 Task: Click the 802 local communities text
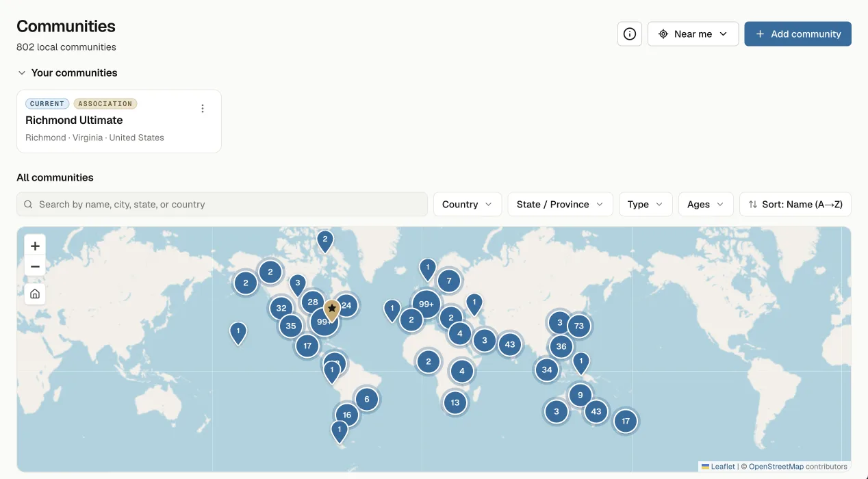coord(66,47)
